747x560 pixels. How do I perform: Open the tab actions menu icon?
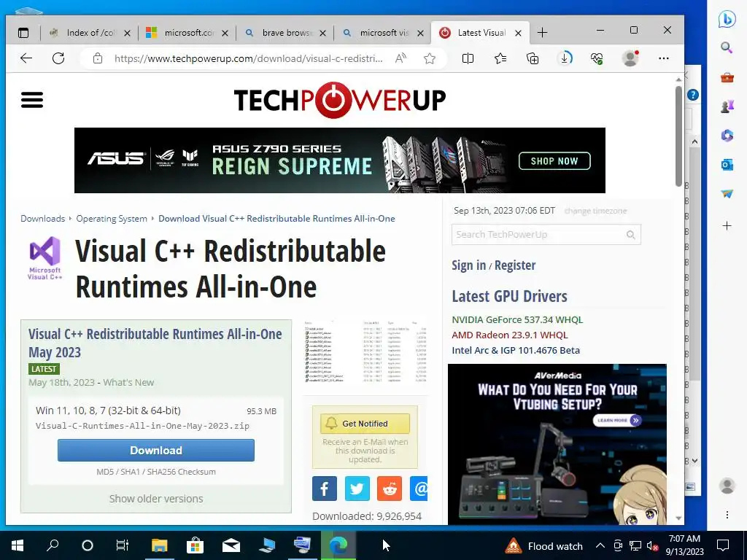tap(23, 33)
